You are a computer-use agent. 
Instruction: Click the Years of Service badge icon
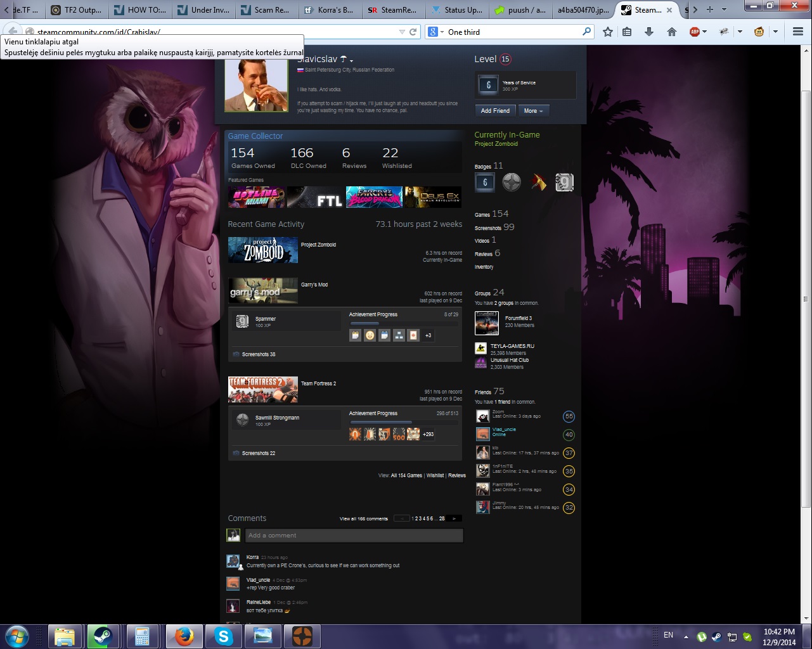(x=488, y=85)
